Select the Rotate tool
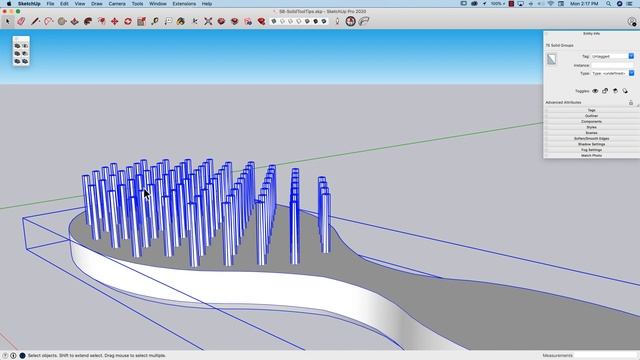640x360 pixels. pyautogui.click(x=128, y=21)
